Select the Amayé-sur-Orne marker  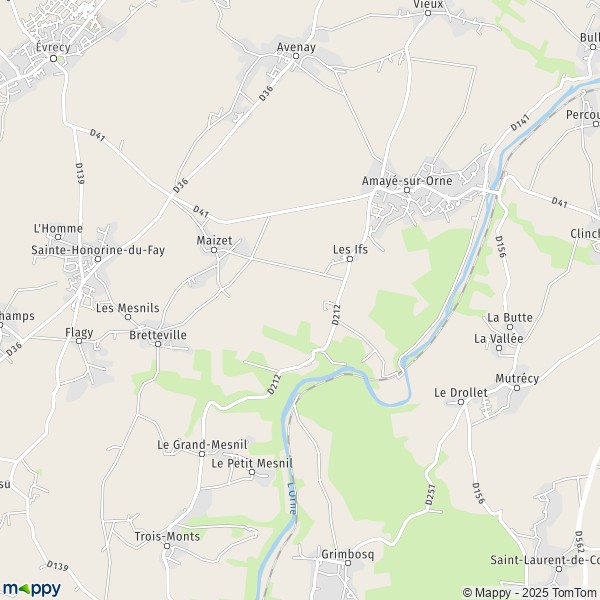[x=407, y=190]
